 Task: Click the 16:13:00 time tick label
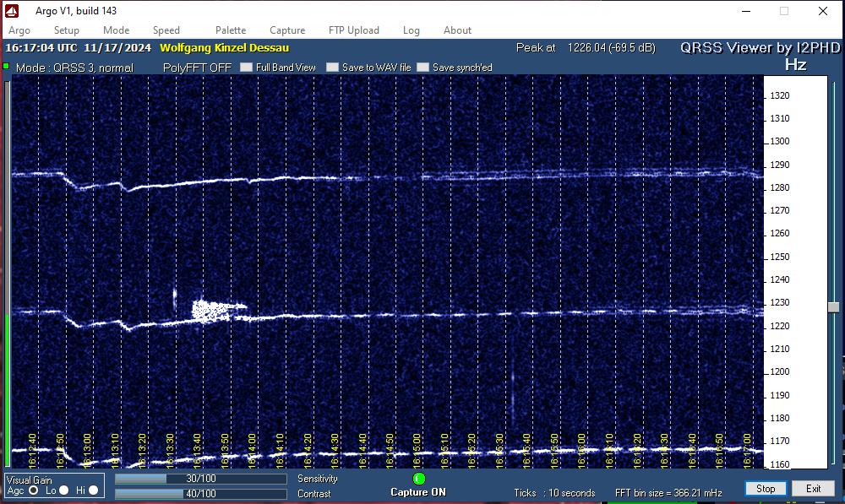tap(88, 450)
